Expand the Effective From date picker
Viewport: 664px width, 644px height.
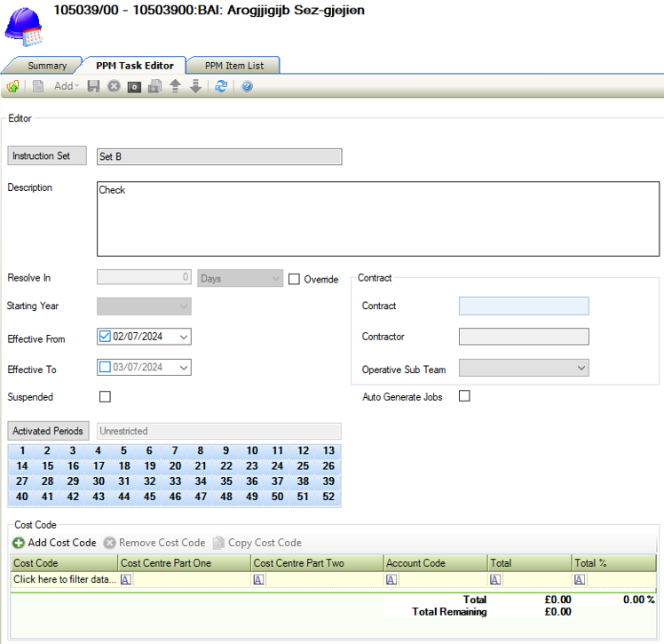pyautogui.click(x=183, y=337)
